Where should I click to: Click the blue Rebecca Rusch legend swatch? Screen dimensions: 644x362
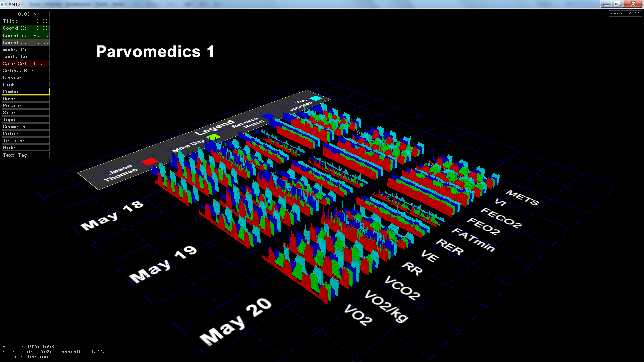(x=268, y=116)
